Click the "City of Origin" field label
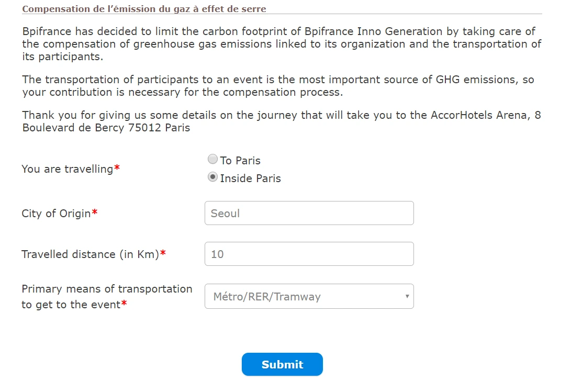This screenshot has width=571, height=392. pos(56,214)
